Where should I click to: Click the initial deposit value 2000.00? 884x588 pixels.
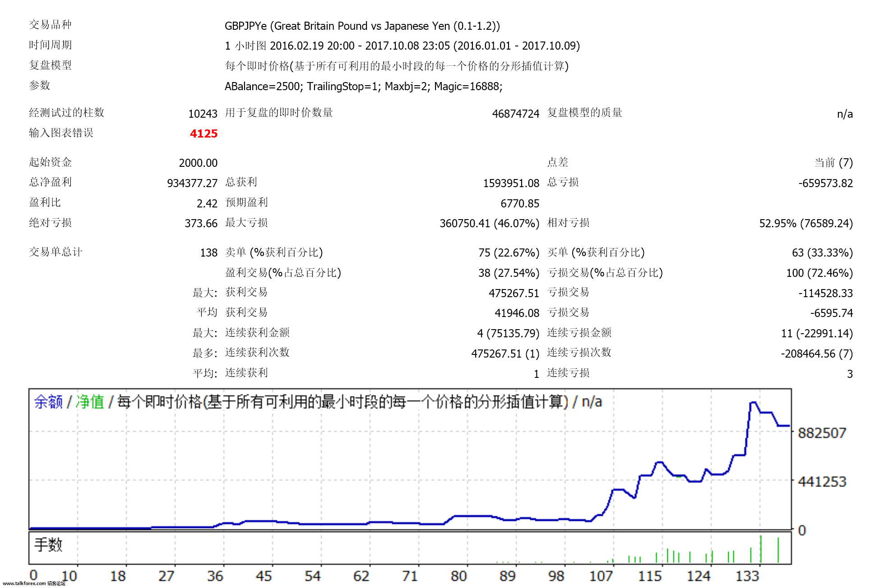pos(198,163)
